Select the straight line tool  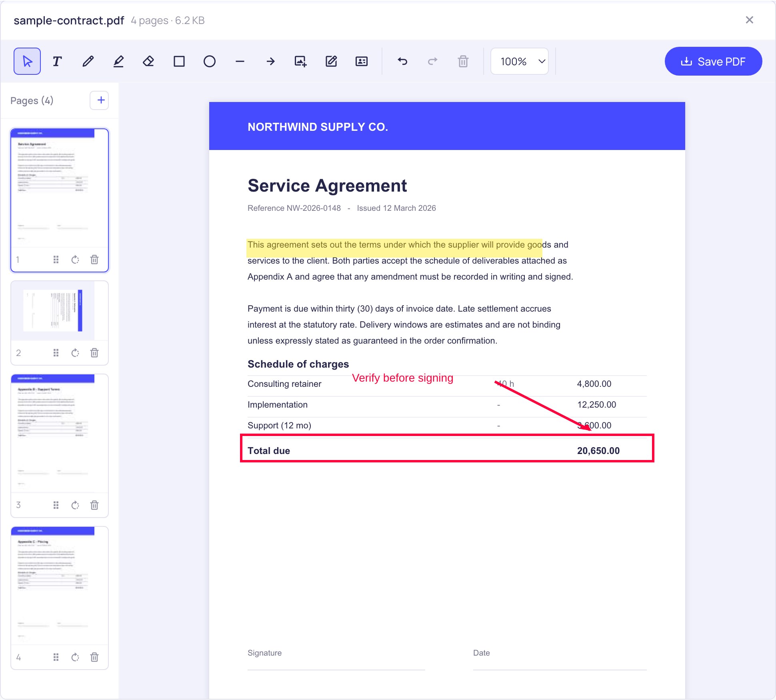pyautogui.click(x=240, y=61)
